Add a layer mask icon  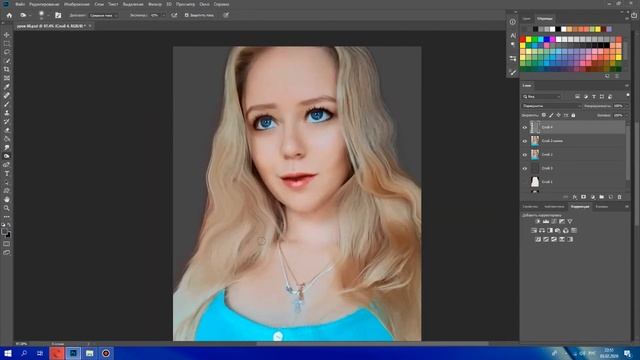(584, 197)
